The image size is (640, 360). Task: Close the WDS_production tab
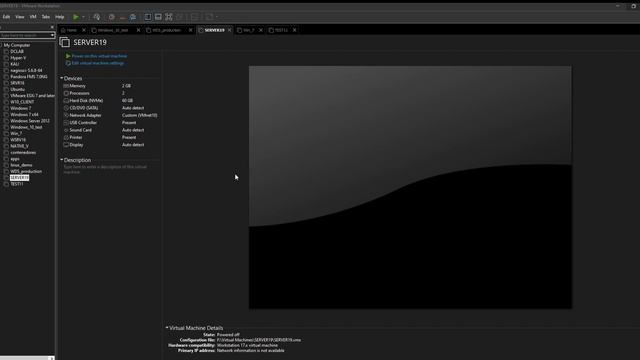click(x=190, y=30)
